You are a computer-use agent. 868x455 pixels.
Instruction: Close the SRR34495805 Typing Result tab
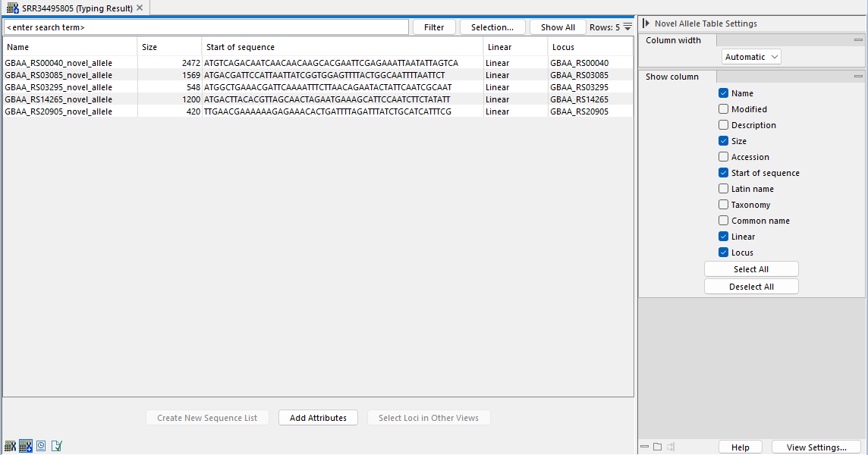coord(140,8)
